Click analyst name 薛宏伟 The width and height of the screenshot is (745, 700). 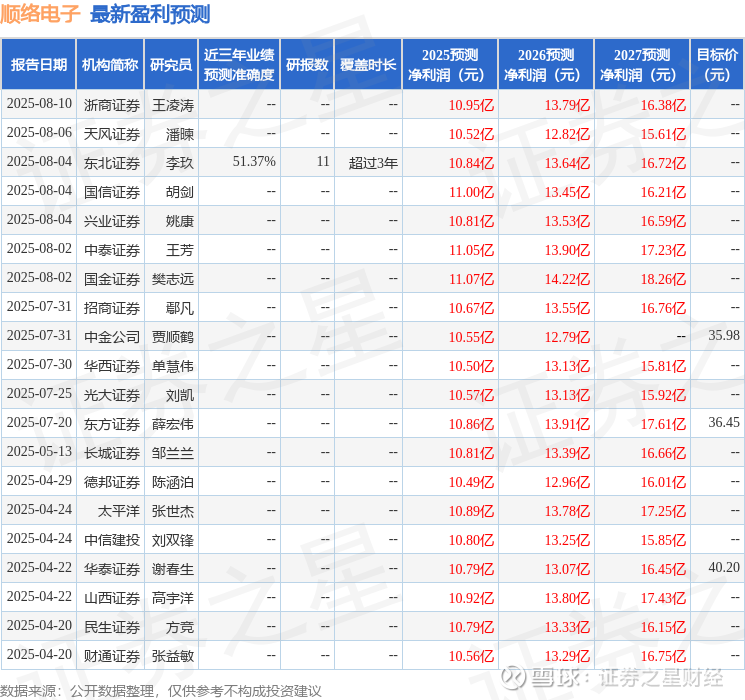173,424
